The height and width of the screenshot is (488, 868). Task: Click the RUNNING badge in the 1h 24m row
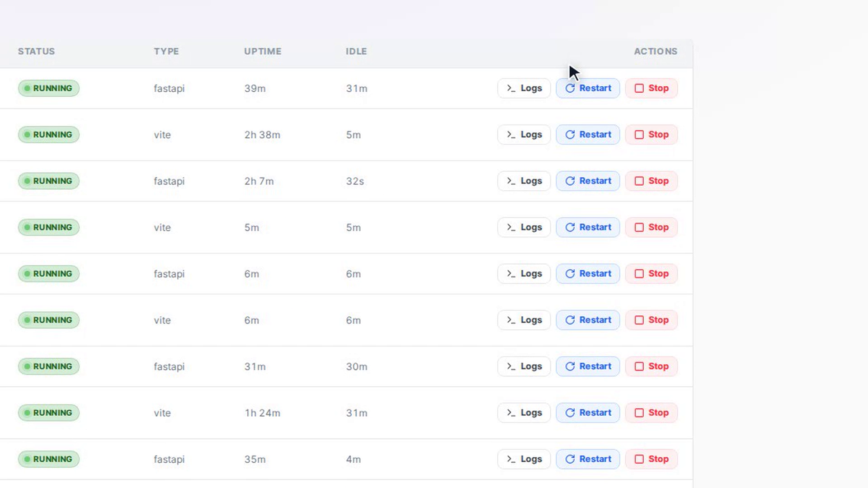pos(49,413)
